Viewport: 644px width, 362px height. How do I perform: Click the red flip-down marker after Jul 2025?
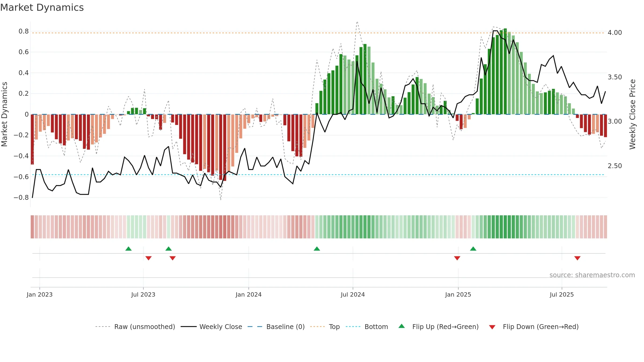[577, 258]
